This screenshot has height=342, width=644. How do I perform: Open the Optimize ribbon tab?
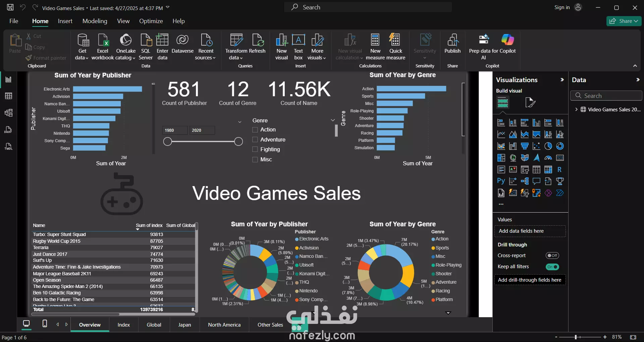(151, 21)
